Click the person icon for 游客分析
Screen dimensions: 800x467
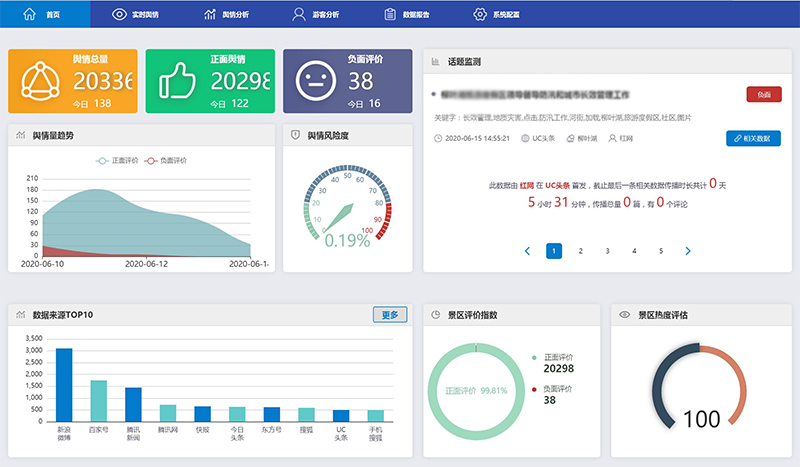click(299, 14)
